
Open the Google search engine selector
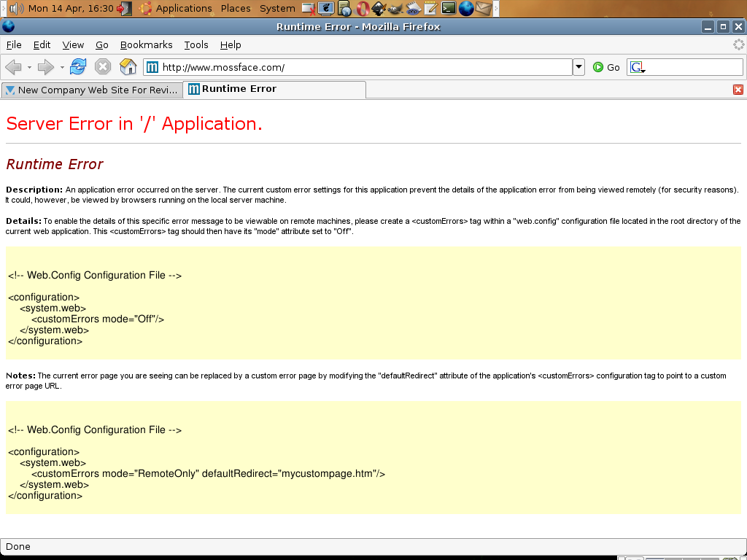click(638, 67)
